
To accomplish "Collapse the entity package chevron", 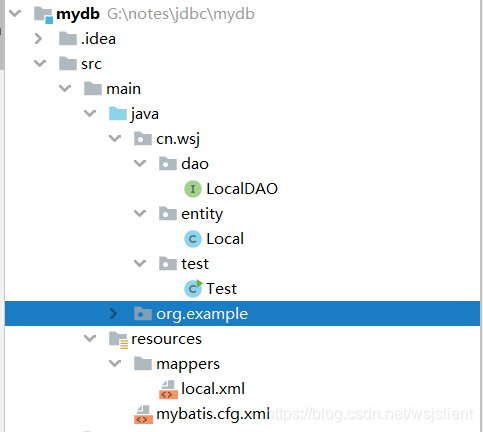I will 140,214.
